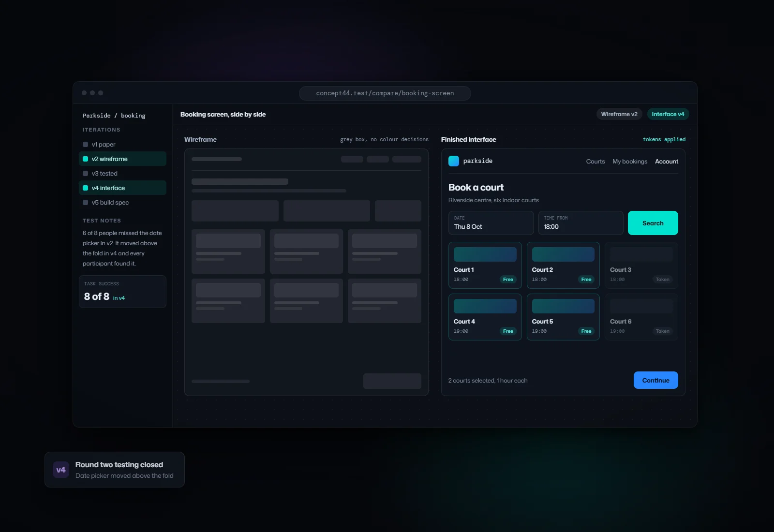Toggle the v4 interface iteration checkbox
Screen dimensions: 774x532
[x=85, y=188]
